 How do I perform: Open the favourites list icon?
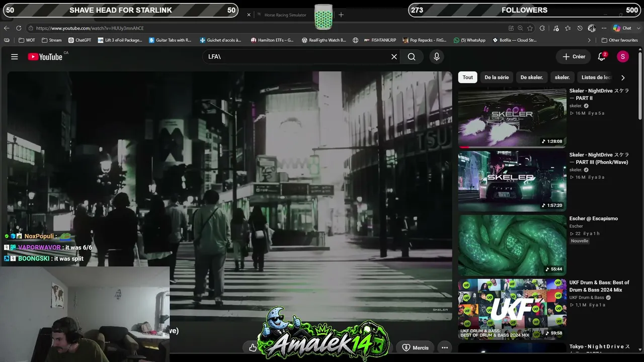pos(568,28)
